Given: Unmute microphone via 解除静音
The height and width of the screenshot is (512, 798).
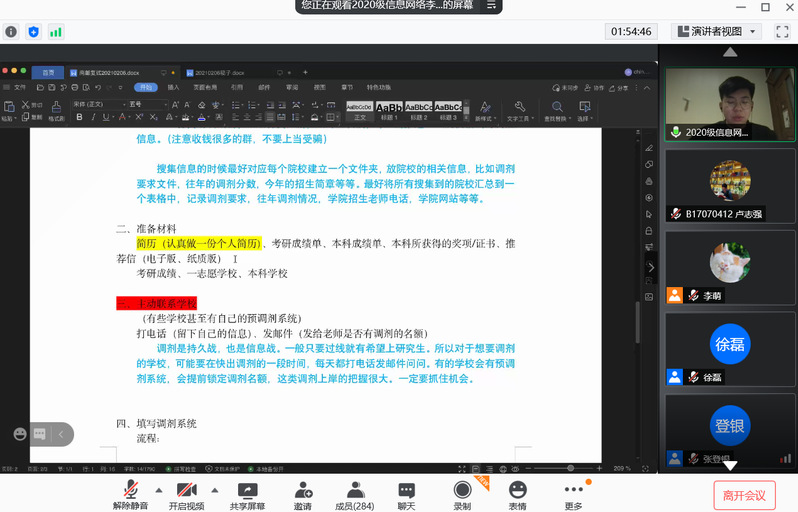Looking at the screenshot, I should (130, 494).
